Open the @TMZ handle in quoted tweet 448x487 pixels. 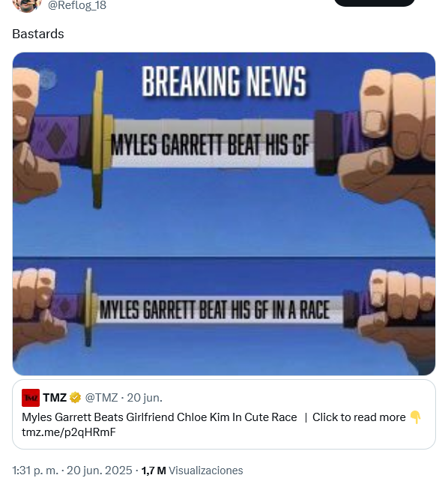(x=101, y=398)
